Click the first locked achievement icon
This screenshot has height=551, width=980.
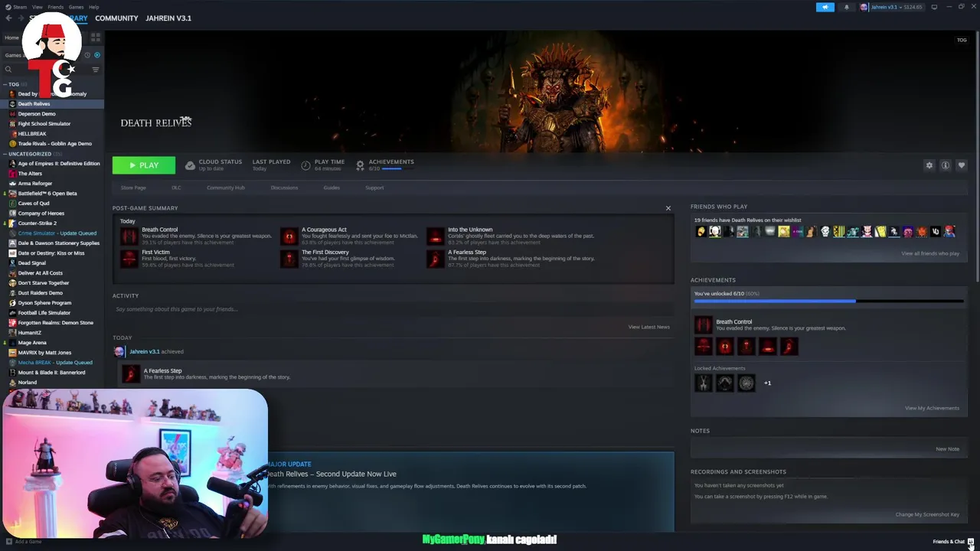703,383
